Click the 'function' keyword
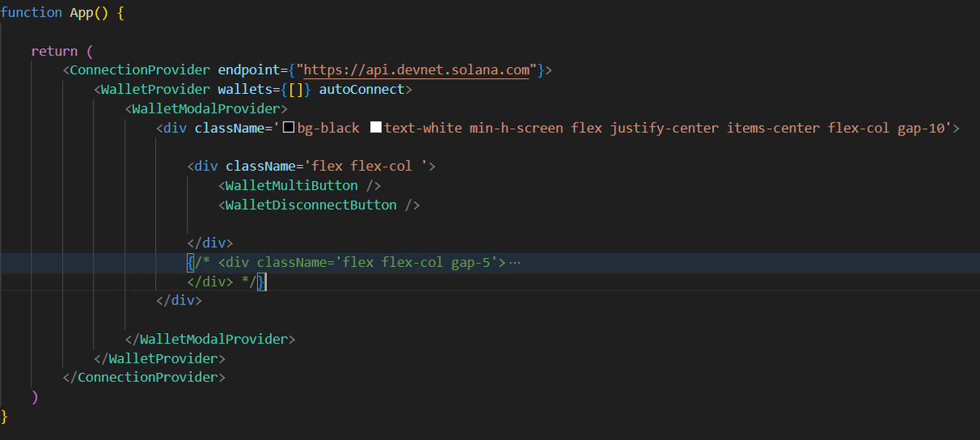Screen dimensions: 980x440 [x=31, y=12]
